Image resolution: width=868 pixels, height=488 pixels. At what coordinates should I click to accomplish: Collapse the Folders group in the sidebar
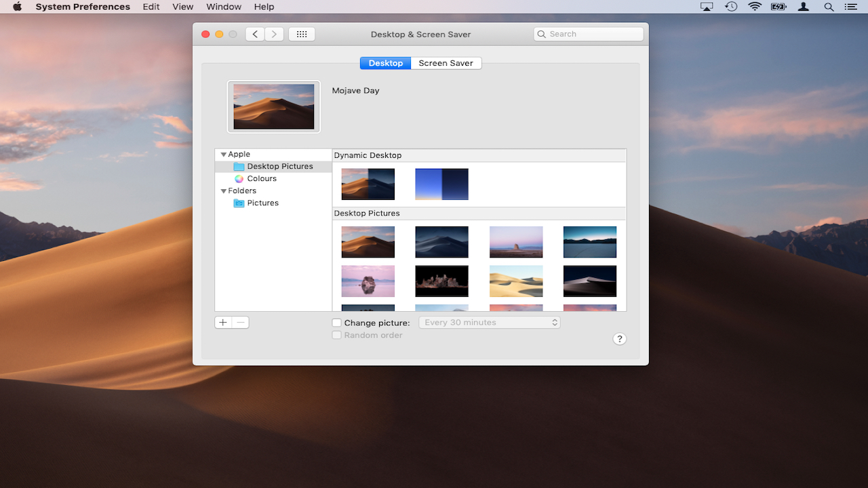point(224,191)
